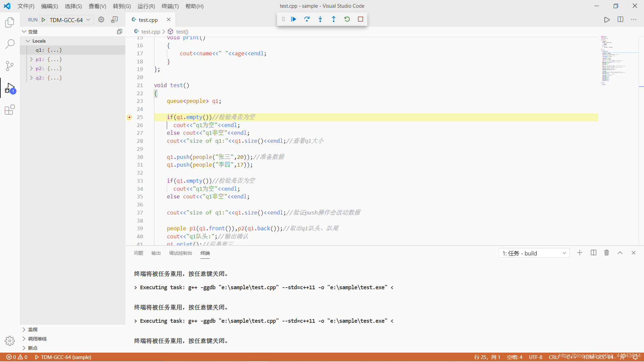This screenshot has height=362, width=644.
Task: Click TDM-GCC-64 (sample) in status bar
Action: (x=63, y=357)
